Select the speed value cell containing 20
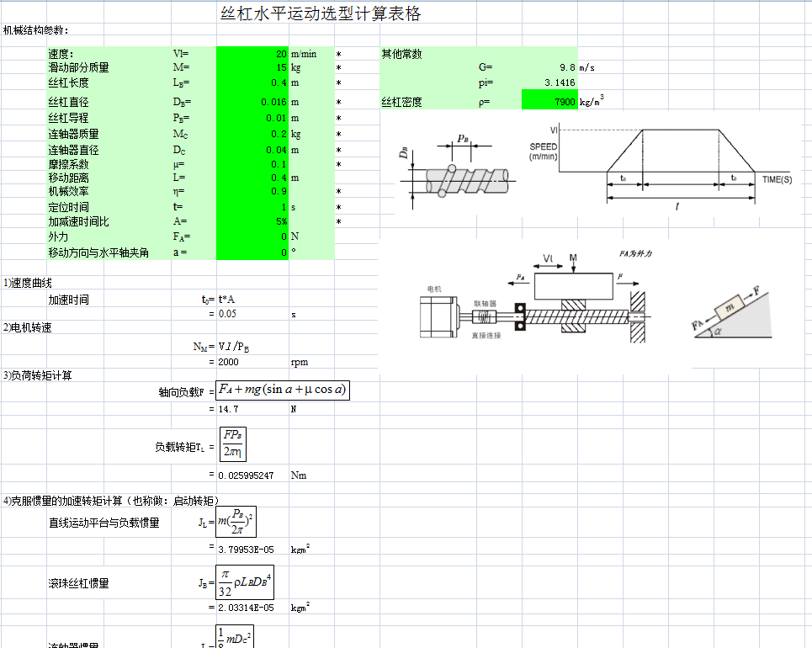The height and width of the screenshot is (648, 812). point(252,54)
